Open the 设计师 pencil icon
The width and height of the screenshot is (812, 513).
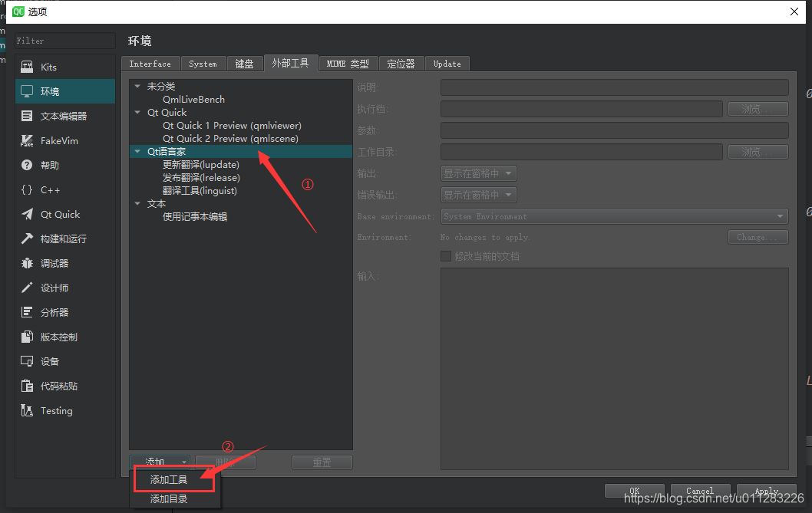coord(27,288)
